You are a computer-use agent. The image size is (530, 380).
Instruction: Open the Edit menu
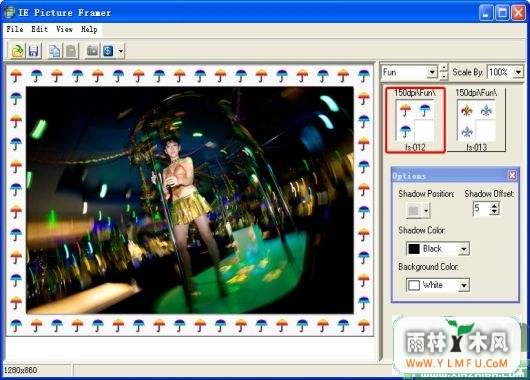coord(39,29)
